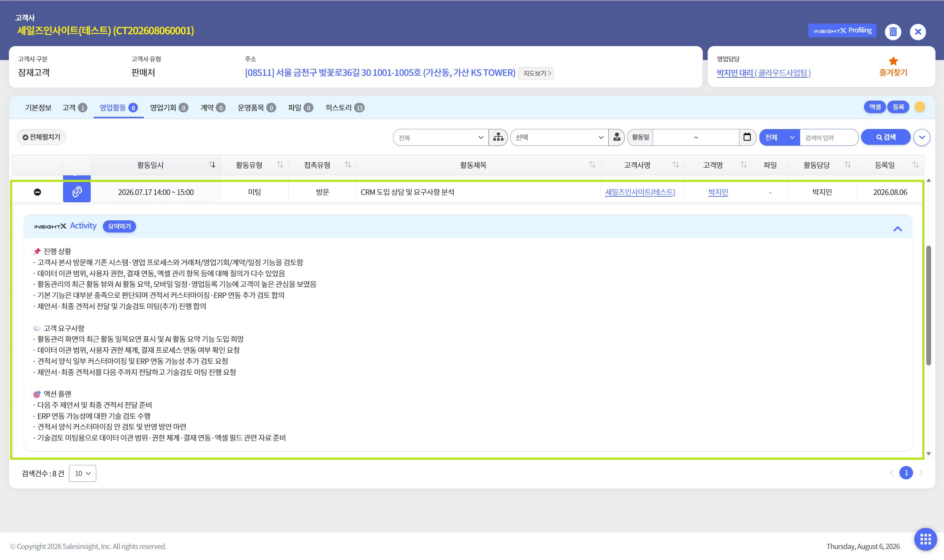The height and width of the screenshot is (560, 944).
Task: Close the customer detail panel
Action: point(917,32)
